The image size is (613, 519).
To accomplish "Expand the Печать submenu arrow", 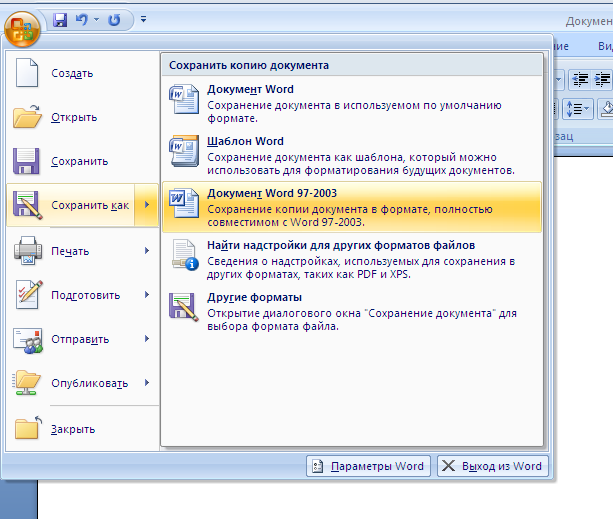I will coord(147,251).
